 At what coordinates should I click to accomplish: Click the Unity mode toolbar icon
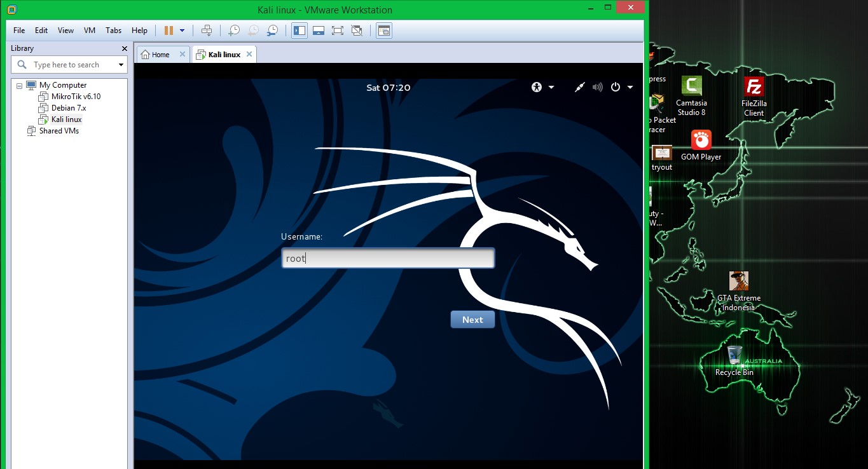357,31
